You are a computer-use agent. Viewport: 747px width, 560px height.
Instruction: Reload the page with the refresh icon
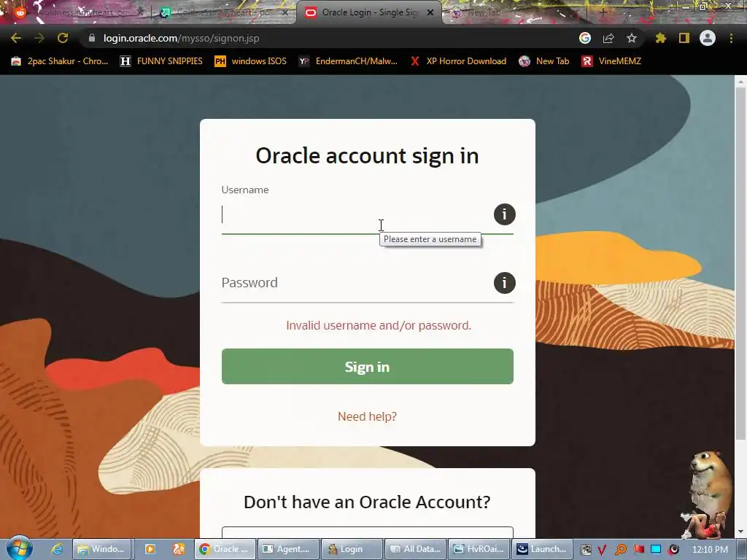pos(63,38)
